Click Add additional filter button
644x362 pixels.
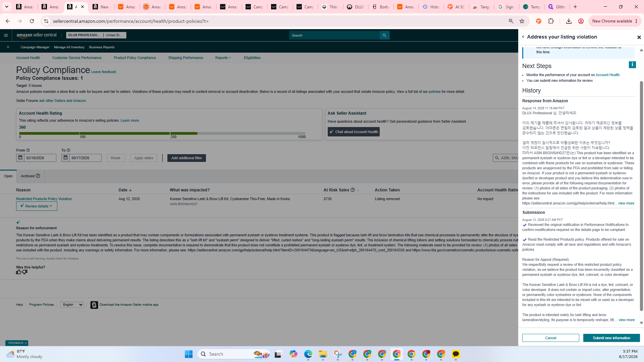186,158
